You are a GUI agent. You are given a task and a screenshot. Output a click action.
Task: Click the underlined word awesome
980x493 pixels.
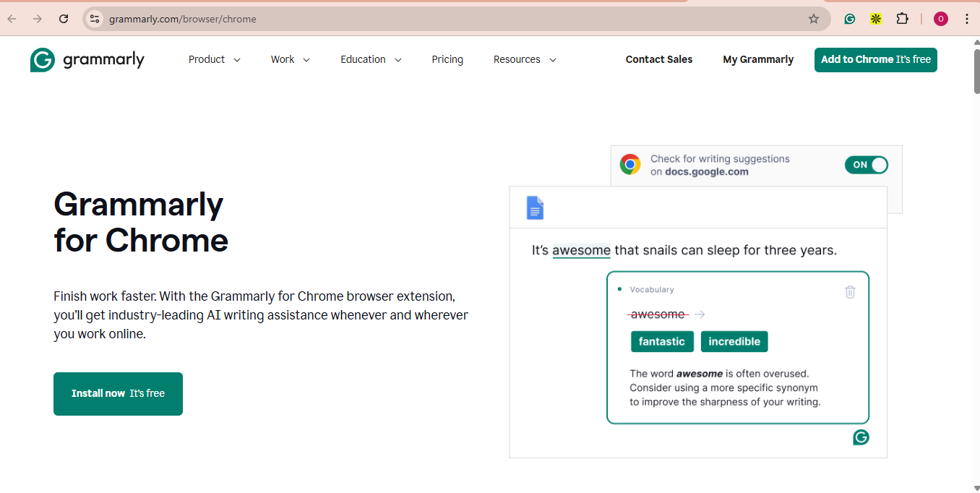(x=582, y=251)
